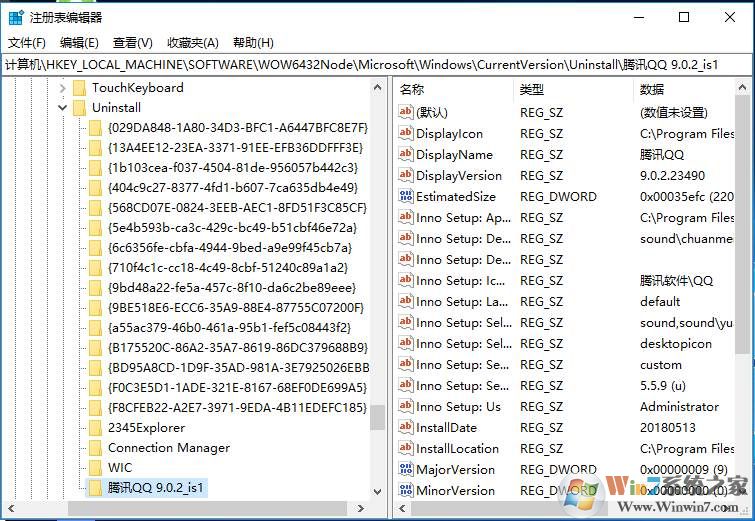Select the 2345Explorer key
The height and width of the screenshot is (521, 755).
146,428
